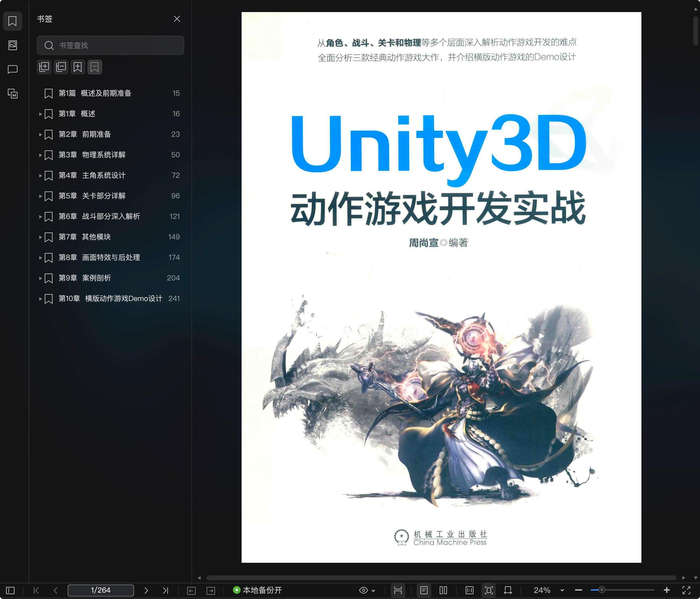Click the 本地备份开 status indicator
The width and height of the screenshot is (700, 599).
257,590
